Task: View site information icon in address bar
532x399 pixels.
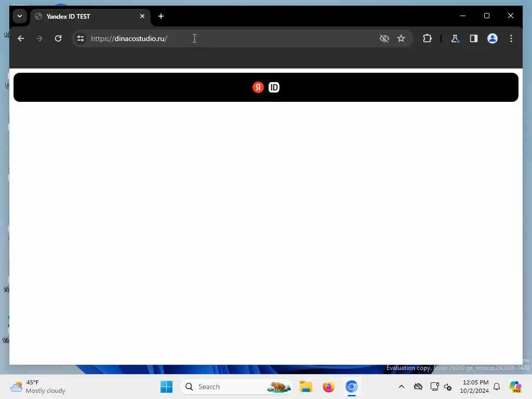Action: 81,38
